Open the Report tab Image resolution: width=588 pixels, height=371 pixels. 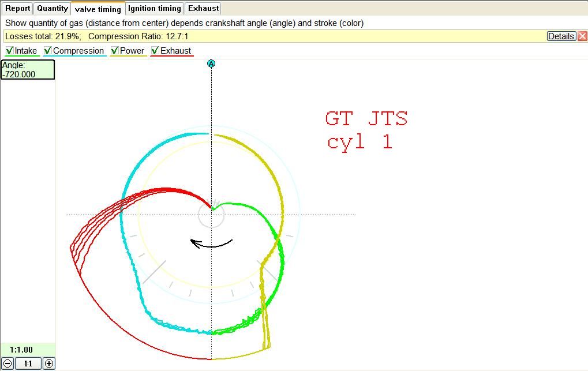[17, 8]
